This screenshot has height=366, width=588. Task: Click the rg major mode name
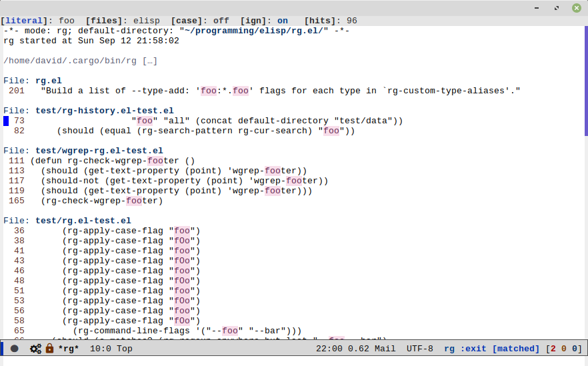(x=449, y=349)
